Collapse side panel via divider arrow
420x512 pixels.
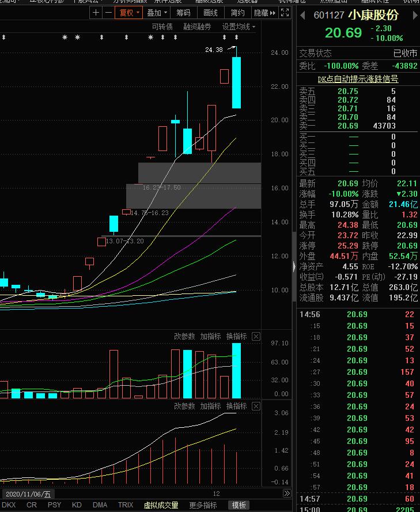pos(294,266)
